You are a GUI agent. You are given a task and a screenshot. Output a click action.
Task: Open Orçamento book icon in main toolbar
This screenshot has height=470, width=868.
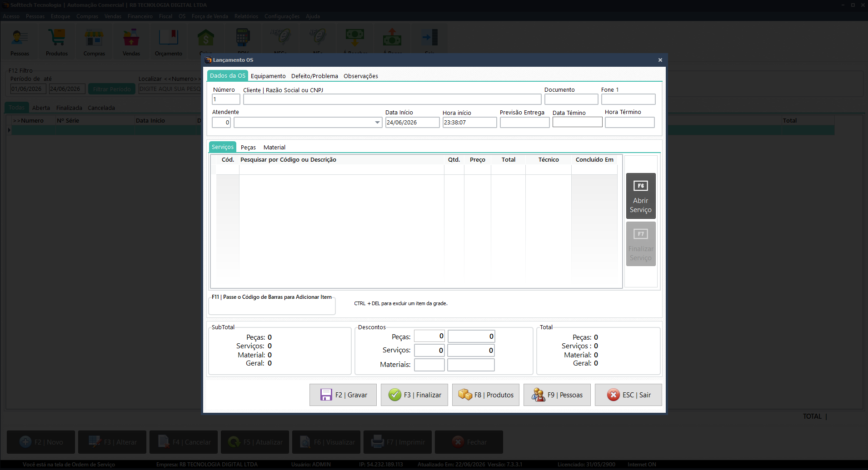169,42
